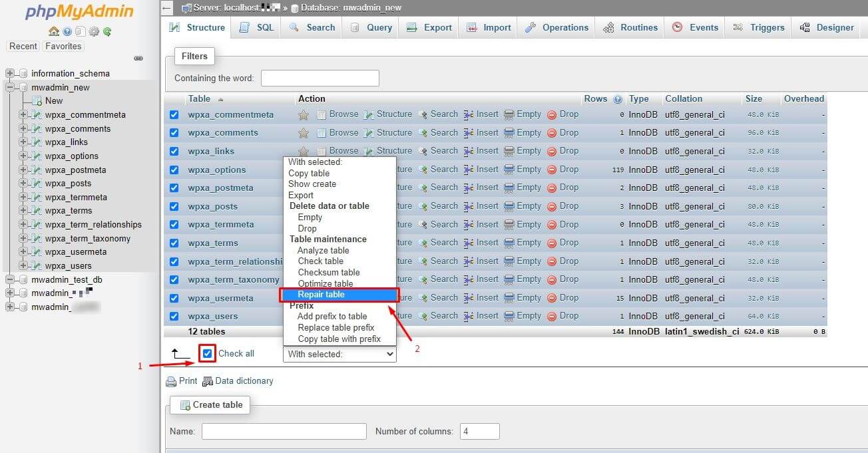The width and height of the screenshot is (868, 453).
Task: Expand wpxa_term_taxonomy in the sidebar tree
Action: click(x=23, y=239)
